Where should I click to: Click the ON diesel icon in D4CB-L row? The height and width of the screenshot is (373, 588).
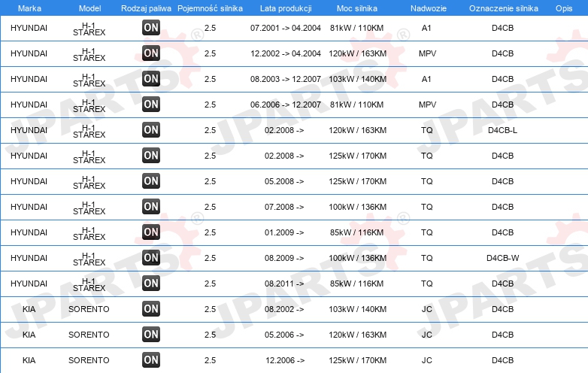[151, 129]
